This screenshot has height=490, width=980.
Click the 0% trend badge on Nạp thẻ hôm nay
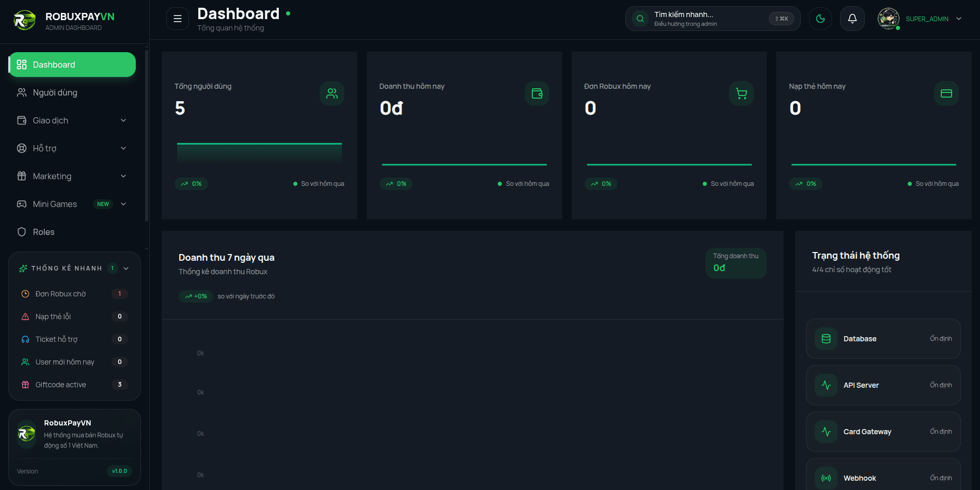click(x=805, y=184)
